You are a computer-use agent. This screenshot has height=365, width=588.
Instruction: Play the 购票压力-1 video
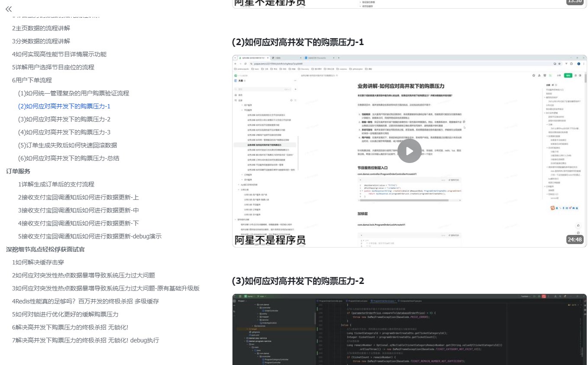point(409,151)
